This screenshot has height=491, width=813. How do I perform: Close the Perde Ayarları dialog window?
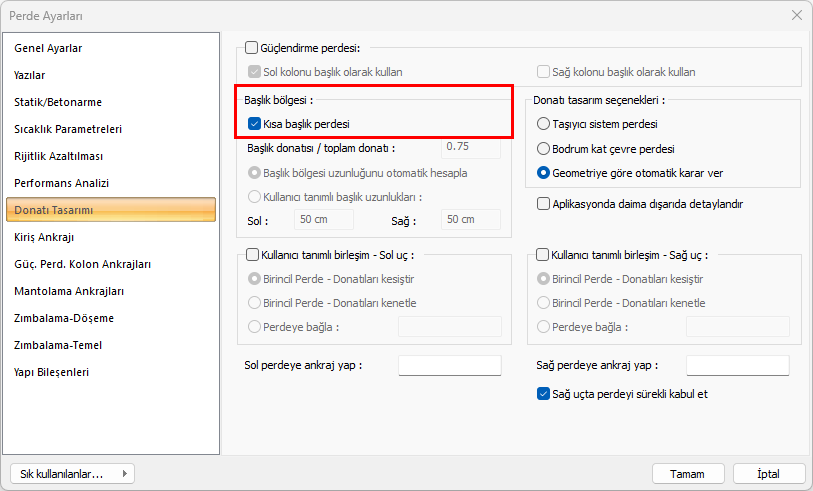(x=796, y=15)
